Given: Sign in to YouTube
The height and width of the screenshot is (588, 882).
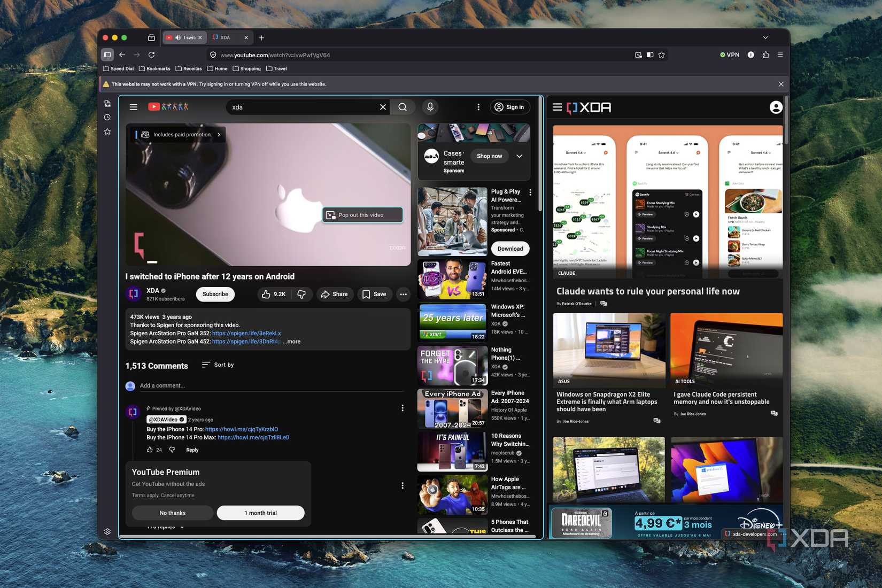Looking at the screenshot, I should tap(510, 107).
